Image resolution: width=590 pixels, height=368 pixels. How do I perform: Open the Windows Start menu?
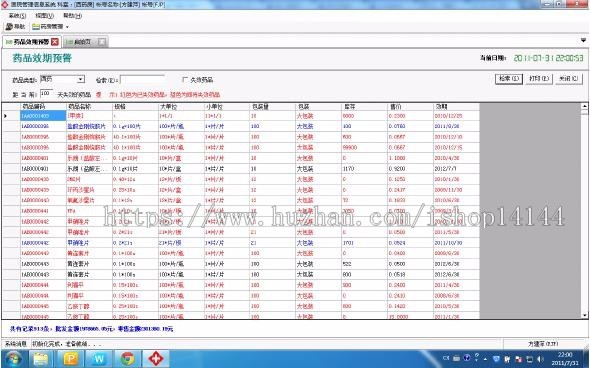pyautogui.click(x=14, y=358)
